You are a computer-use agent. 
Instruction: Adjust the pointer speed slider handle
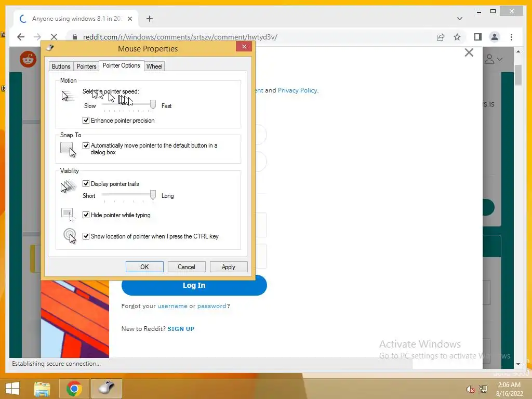click(153, 105)
